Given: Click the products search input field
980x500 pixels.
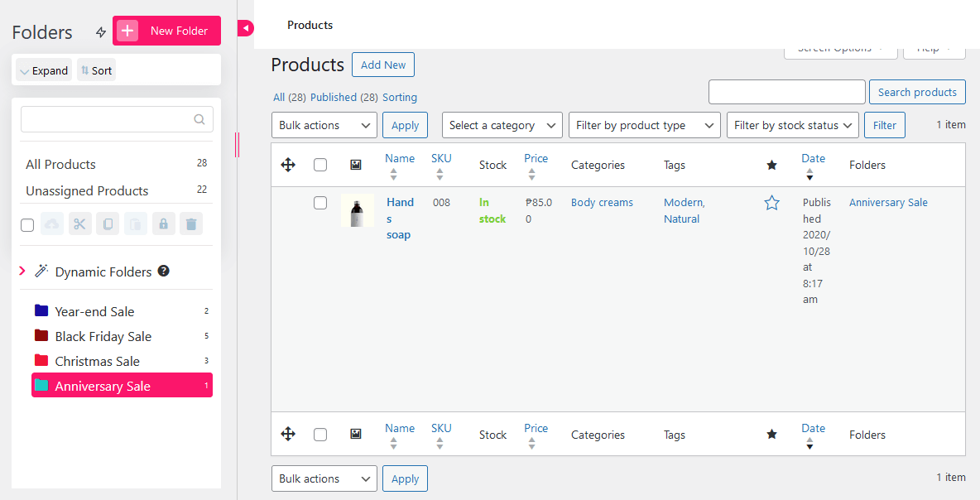Looking at the screenshot, I should [x=787, y=92].
